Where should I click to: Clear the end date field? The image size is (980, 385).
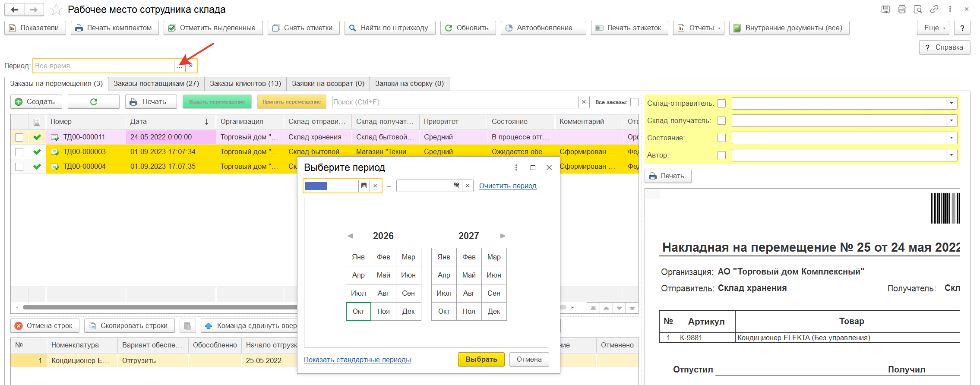click(468, 186)
